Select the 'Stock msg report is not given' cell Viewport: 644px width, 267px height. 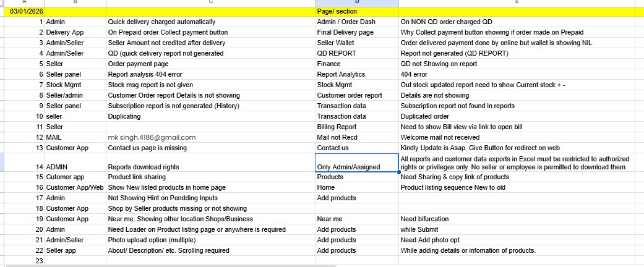(x=210, y=85)
